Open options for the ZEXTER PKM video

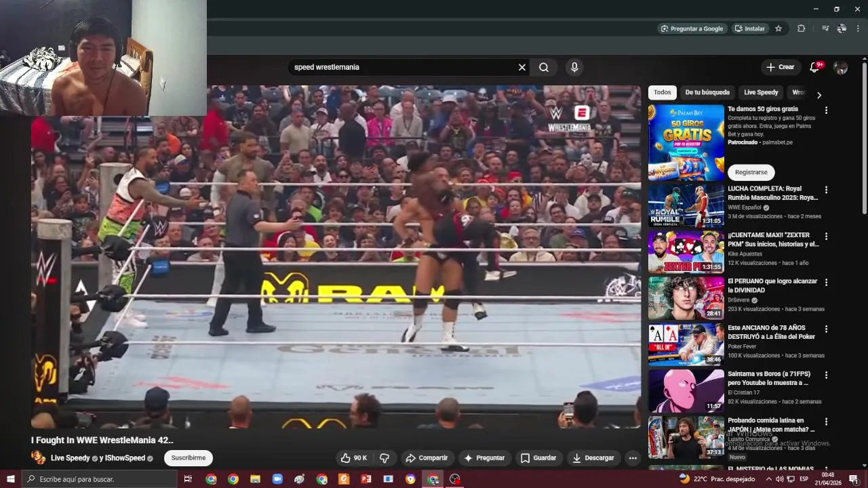coord(826,237)
